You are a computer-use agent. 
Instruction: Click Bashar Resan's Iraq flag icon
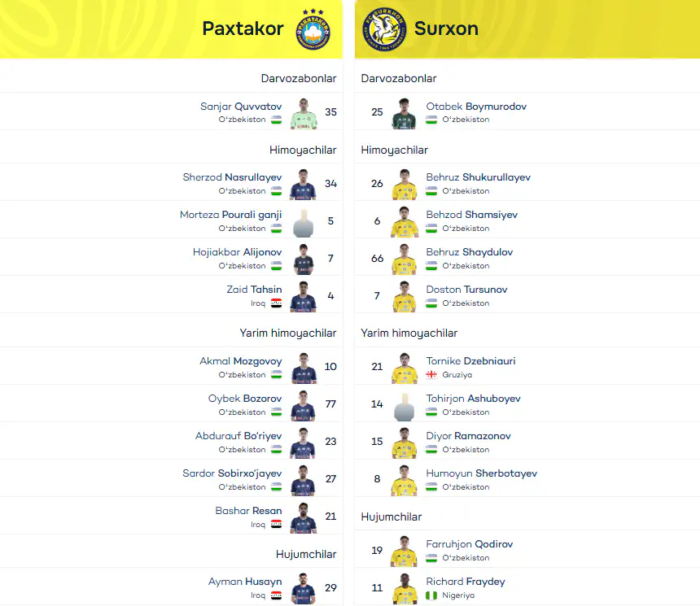pyautogui.click(x=277, y=524)
